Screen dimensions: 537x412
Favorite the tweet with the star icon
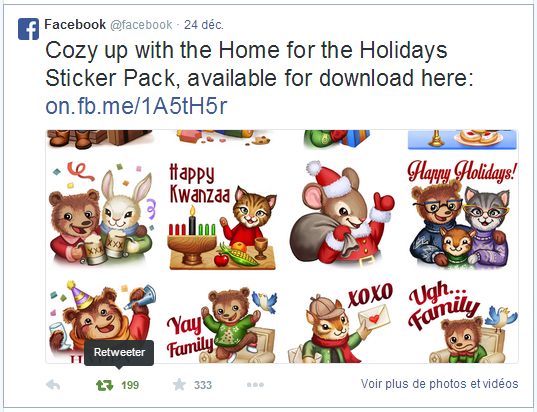click(179, 385)
